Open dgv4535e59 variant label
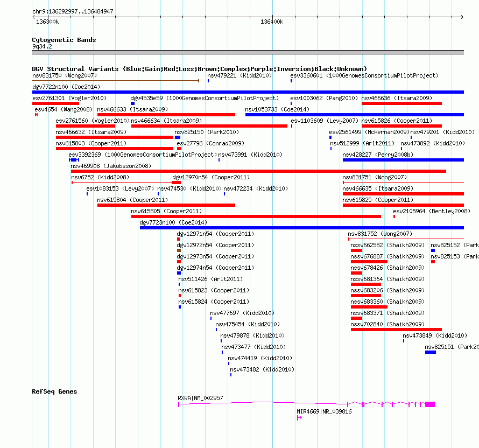The image size is (479, 448). tap(205, 98)
